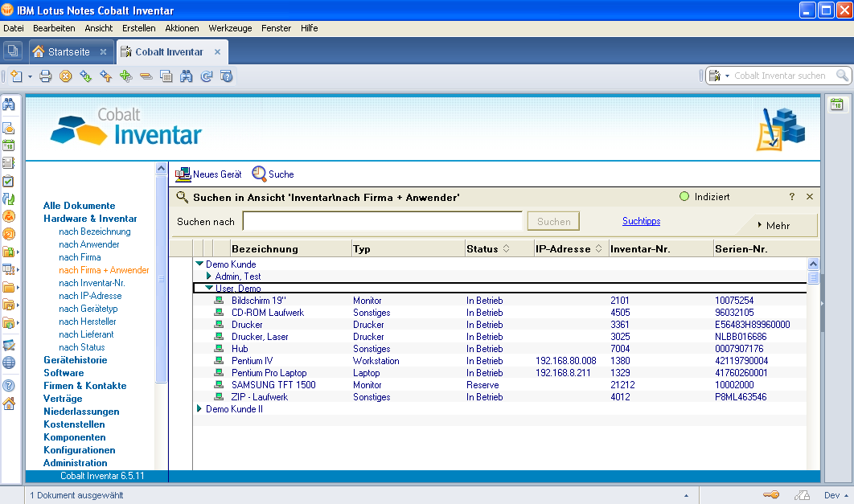Open the New document dropdown arrow
The height and width of the screenshot is (504, 854).
point(30,76)
